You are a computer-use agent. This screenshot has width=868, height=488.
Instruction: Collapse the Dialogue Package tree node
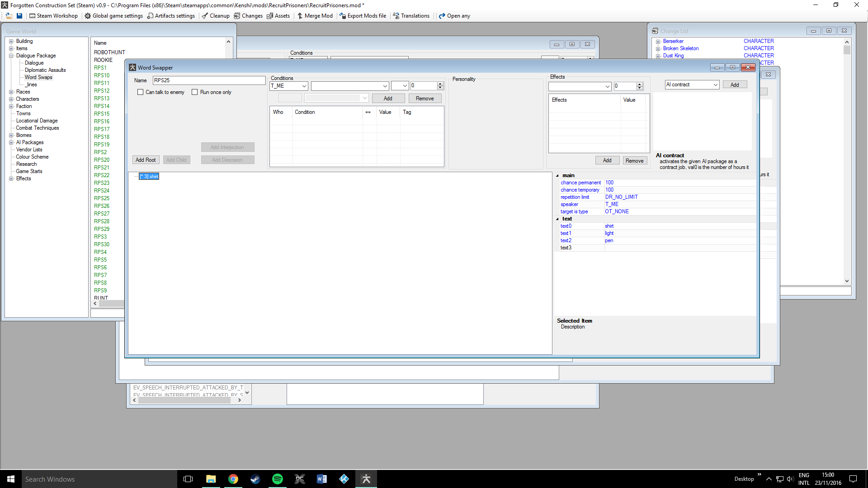tap(11, 56)
